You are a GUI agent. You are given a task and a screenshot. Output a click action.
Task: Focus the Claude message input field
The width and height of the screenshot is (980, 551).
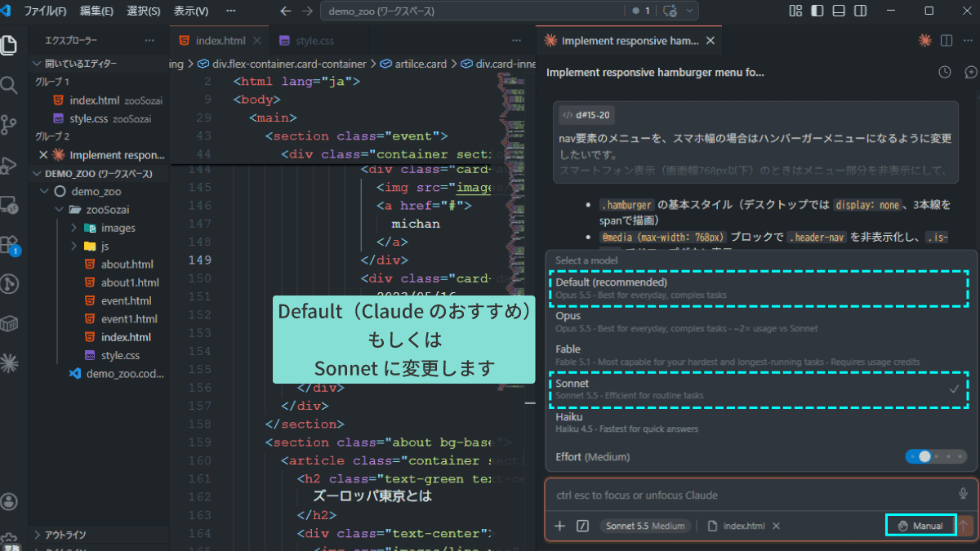[x=751, y=495]
